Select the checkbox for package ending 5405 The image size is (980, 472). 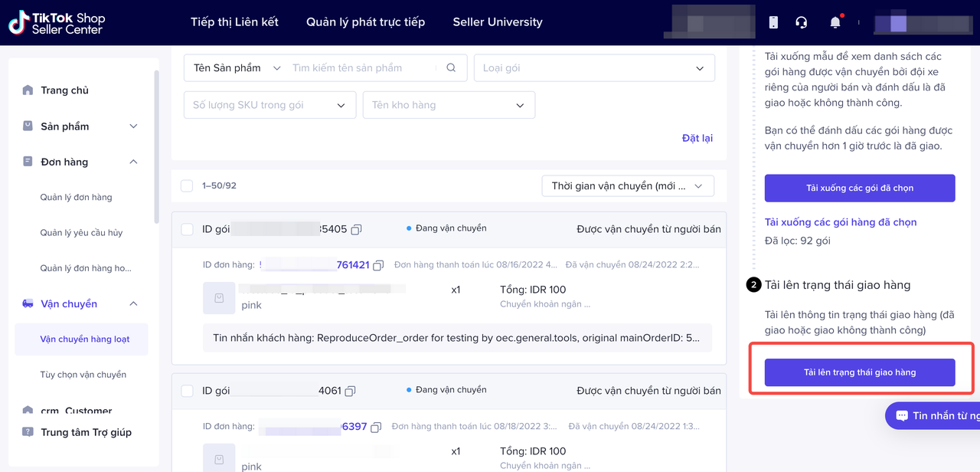pos(187,229)
